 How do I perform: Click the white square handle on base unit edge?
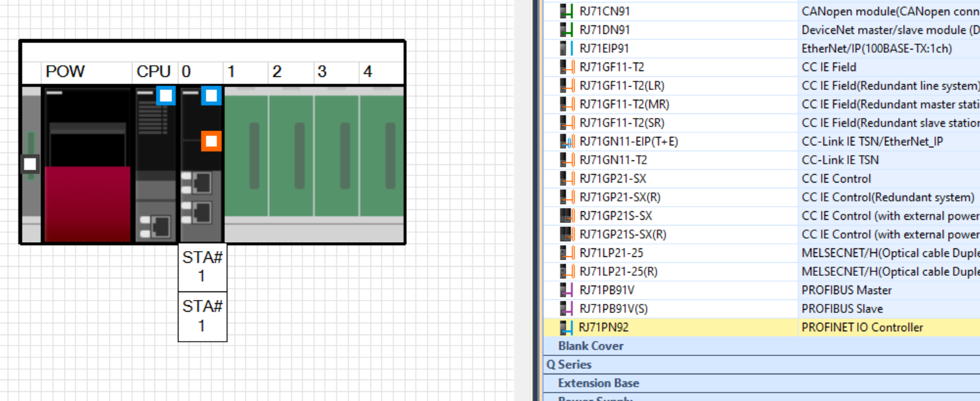[x=29, y=164]
